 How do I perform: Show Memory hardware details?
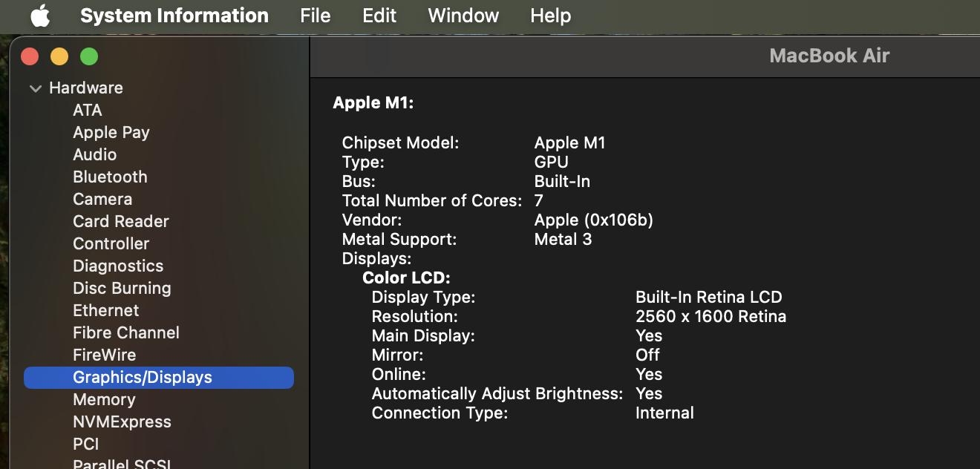(104, 399)
